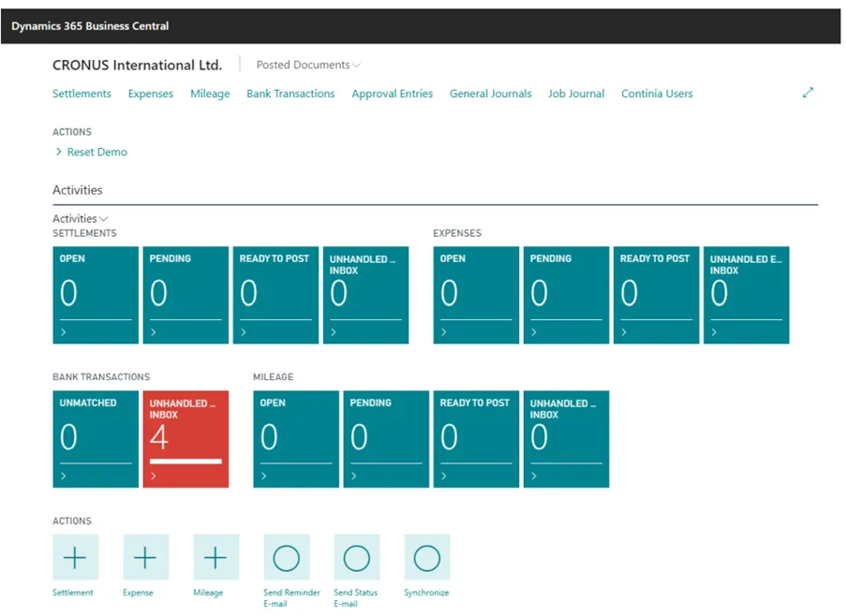This screenshot has width=846, height=616.
Task: Click the Expense plus action icon
Action: [x=145, y=557]
